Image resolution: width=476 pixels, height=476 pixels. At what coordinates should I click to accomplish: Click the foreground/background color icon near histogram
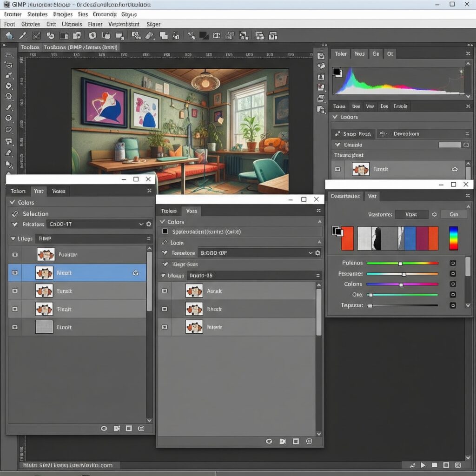click(337, 72)
